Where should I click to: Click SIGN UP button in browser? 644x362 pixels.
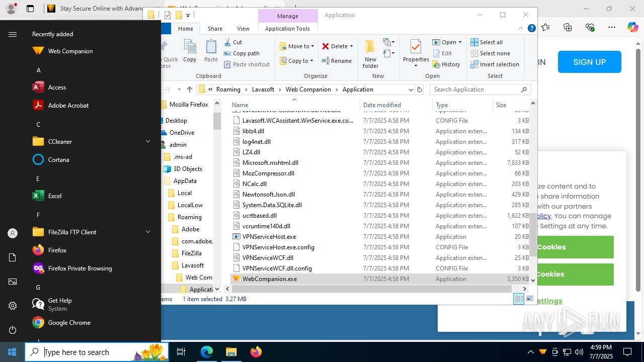click(589, 62)
